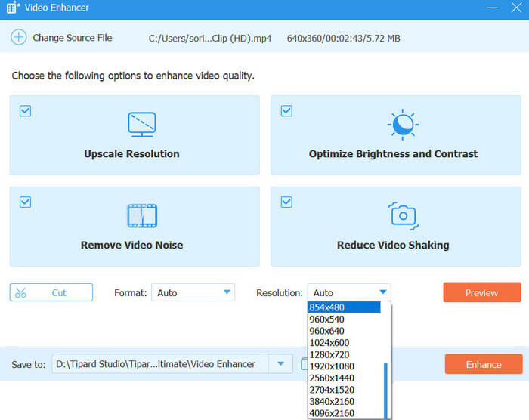This screenshot has height=420, width=529.
Task: Select 1920x1080 resolution option
Action: [344, 366]
